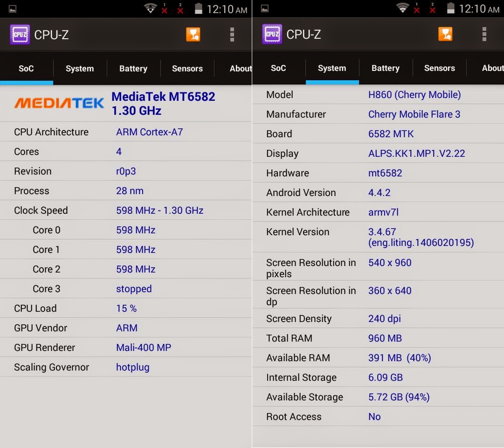
Task: Tap GPU Renderer value 'Mali-400 MP'
Action: tap(144, 348)
